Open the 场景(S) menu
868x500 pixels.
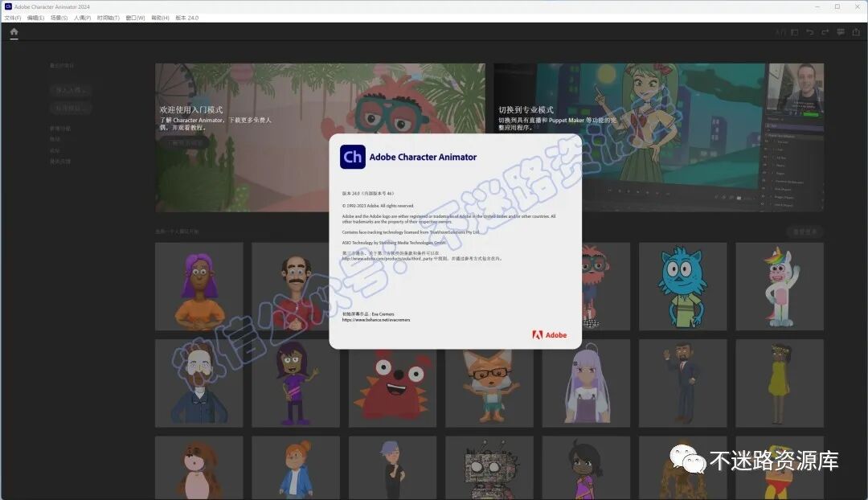(59, 18)
